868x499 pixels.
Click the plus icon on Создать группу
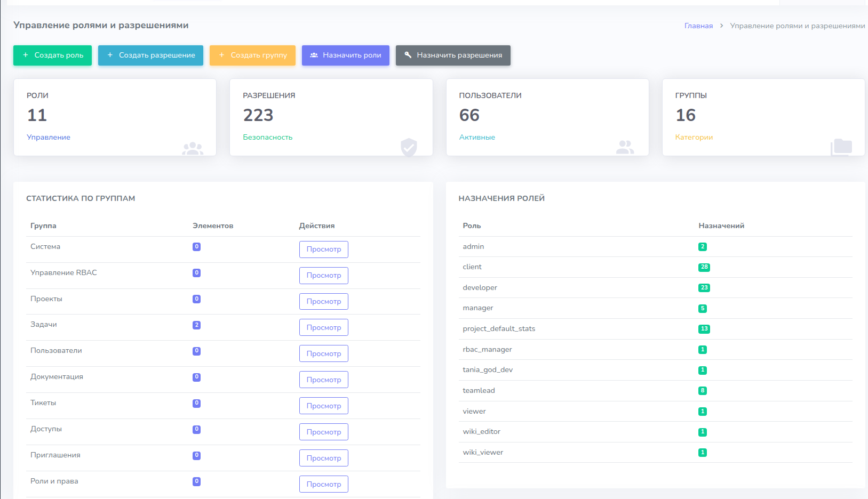221,55
